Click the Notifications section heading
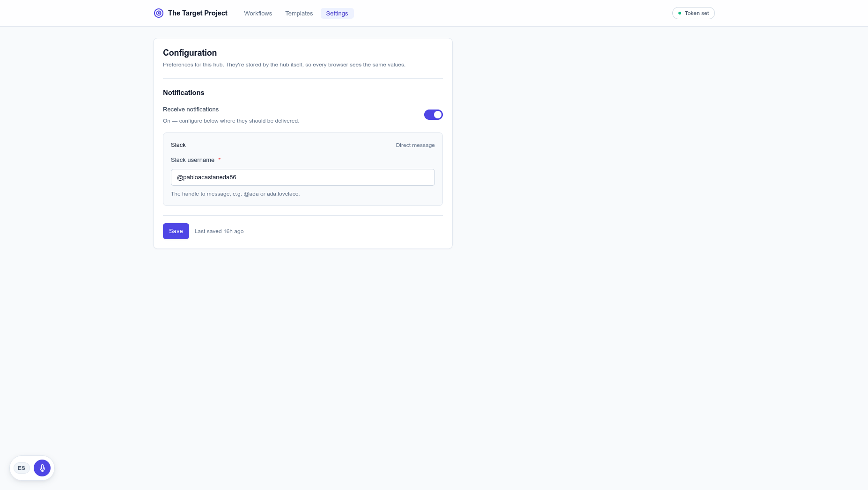The height and width of the screenshot is (490, 868). pos(184,93)
